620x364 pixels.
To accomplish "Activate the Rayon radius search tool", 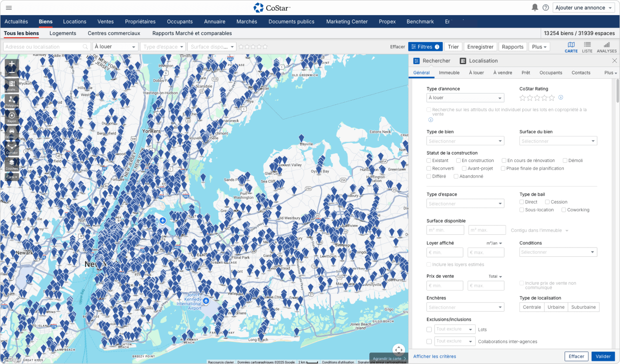I will tap(12, 117).
